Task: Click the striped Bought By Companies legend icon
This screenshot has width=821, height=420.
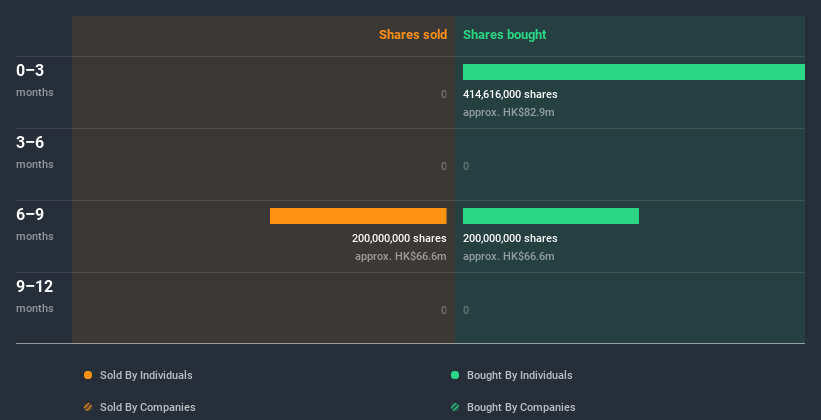Action: pos(455,407)
